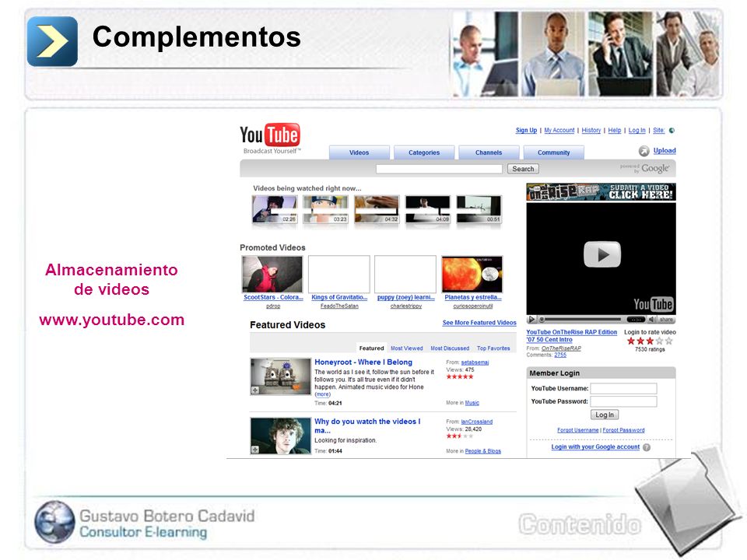The width and height of the screenshot is (747, 560).
Task: Open the Videos tab
Action: click(x=359, y=152)
